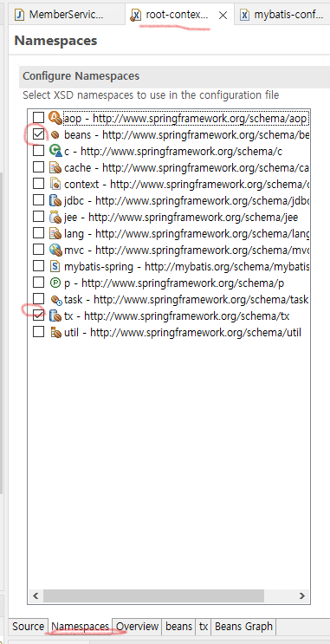The image size is (330, 644).
Task: Select the Namespaces tab
Action: click(81, 627)
